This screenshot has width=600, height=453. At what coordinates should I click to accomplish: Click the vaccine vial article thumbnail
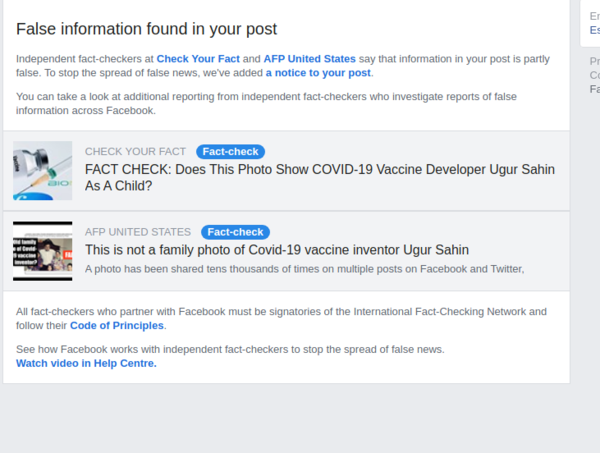point(42,170)
